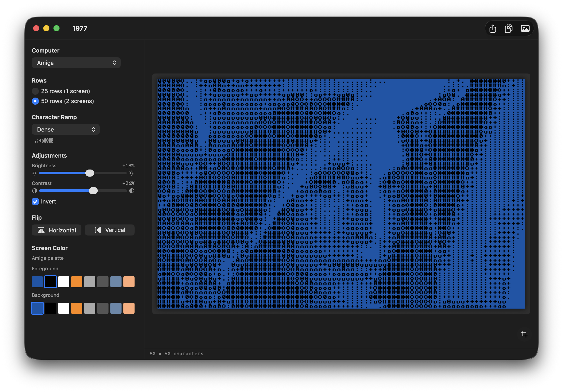563x392 pixels.
Task: Adjust the Brightness slider handle
Action: (90, 173)
